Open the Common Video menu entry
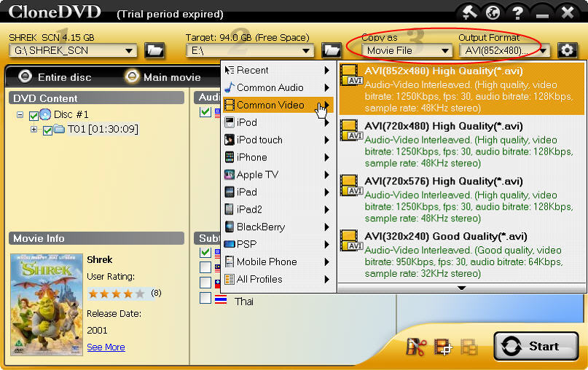The height and width of the screenshot is (370, 588). click(x=278, y=105)
